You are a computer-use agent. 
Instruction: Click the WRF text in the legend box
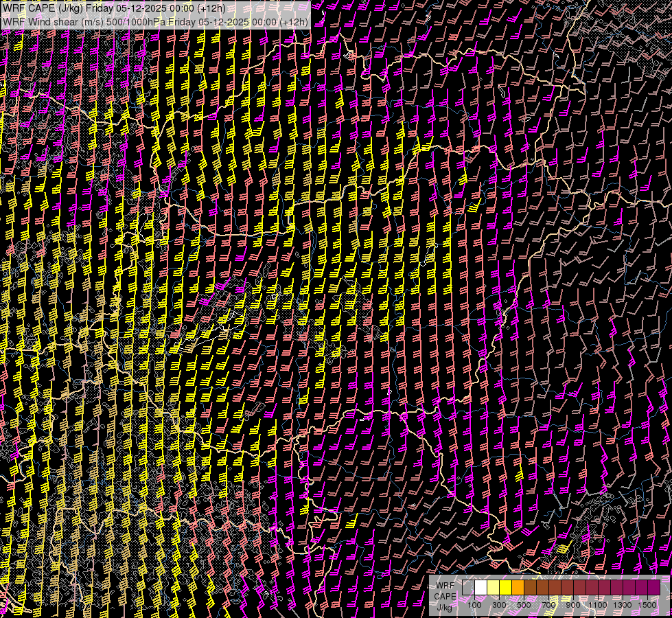pyautogui.click(x=445, y=585)
